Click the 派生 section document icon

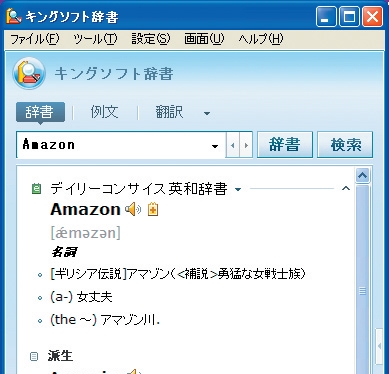point(34,356)
